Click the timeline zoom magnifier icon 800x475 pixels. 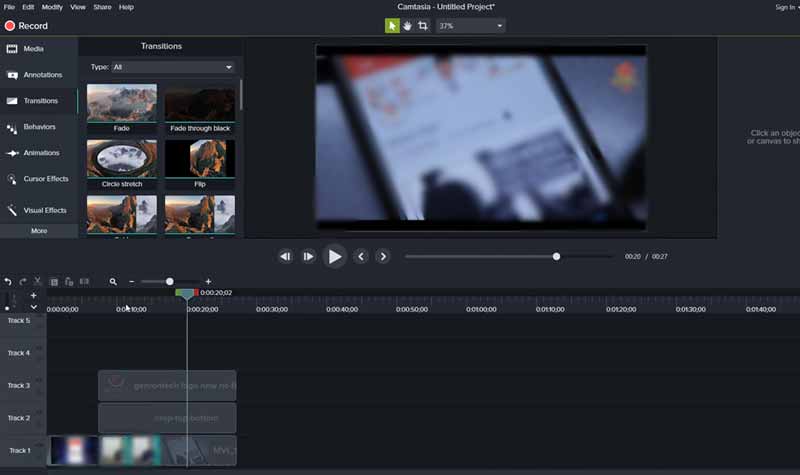113,282
